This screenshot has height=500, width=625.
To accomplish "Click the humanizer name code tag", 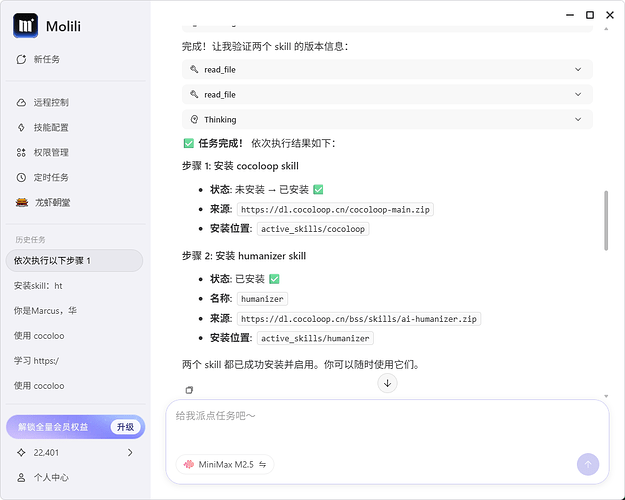I will point(262,299).
